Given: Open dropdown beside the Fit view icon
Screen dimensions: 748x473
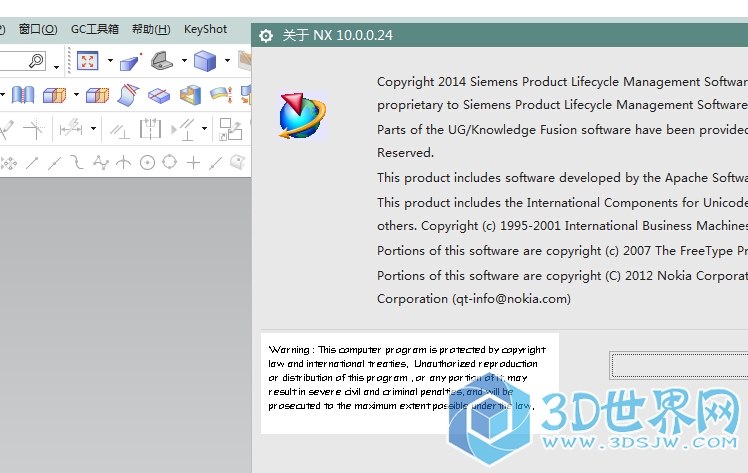Looking at the screenshot, I should point(110,61).
